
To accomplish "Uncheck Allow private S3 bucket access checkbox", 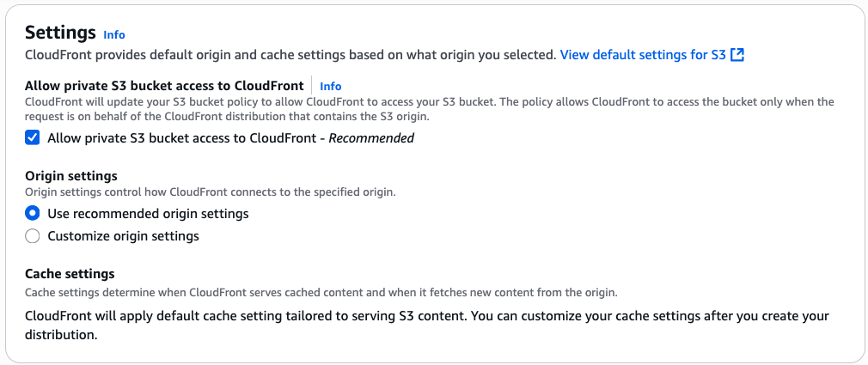I will (33, 137).
